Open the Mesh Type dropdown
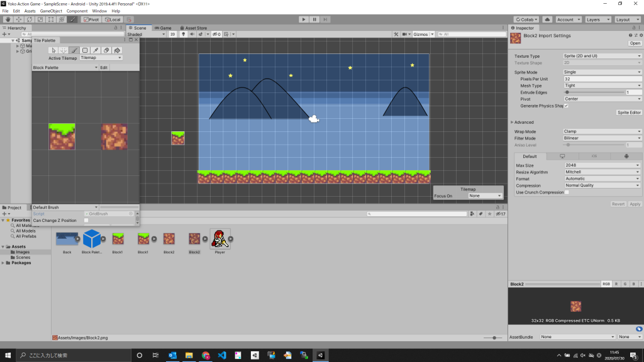 (x=602, y=85)
